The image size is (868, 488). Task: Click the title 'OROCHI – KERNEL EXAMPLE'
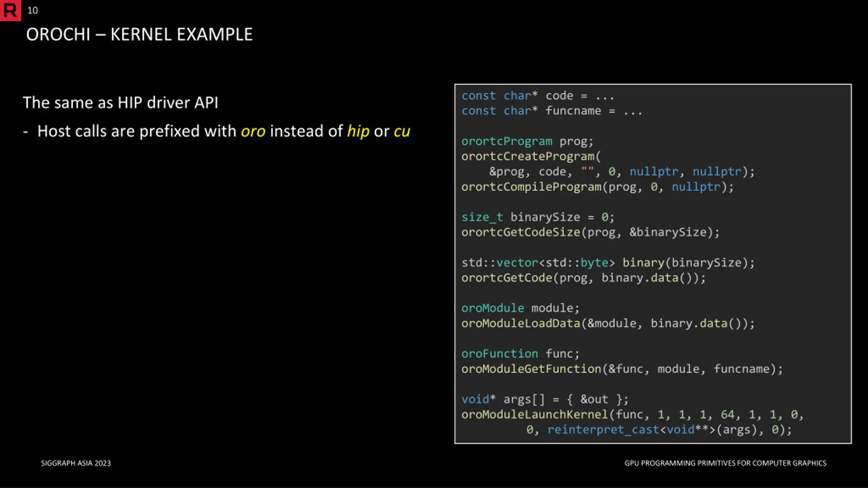pos(139,35)
